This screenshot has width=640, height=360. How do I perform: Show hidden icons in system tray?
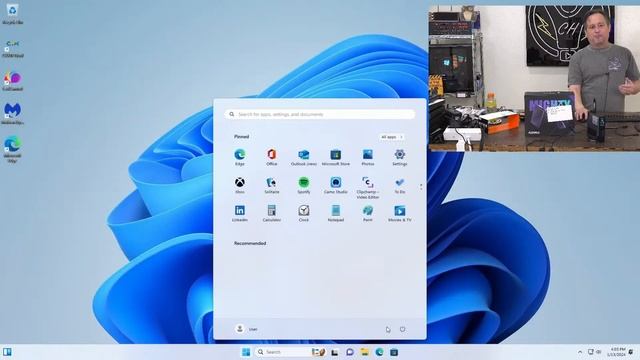[x=580, y=352]
